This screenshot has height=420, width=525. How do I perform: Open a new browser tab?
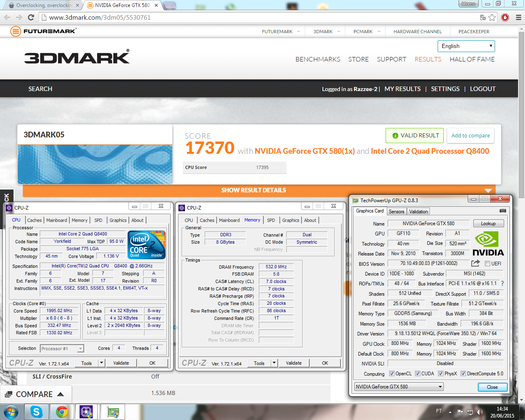pos(170,5)
